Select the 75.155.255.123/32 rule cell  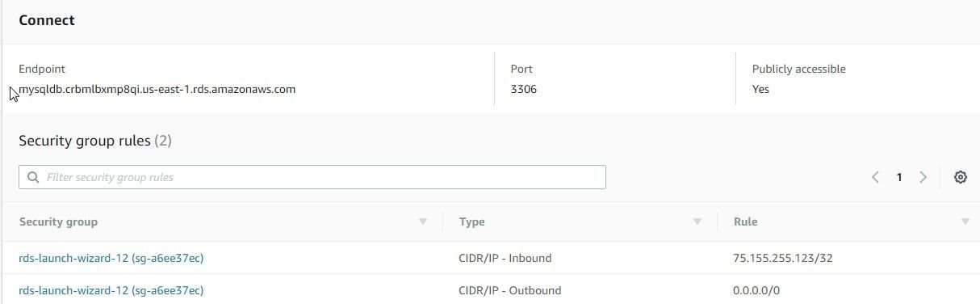click(x=783, y=258)
